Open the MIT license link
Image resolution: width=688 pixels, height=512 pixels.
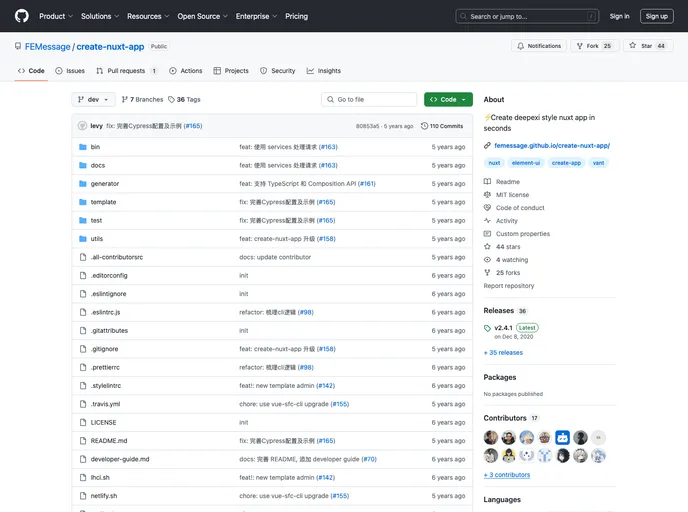coord(506,195)
